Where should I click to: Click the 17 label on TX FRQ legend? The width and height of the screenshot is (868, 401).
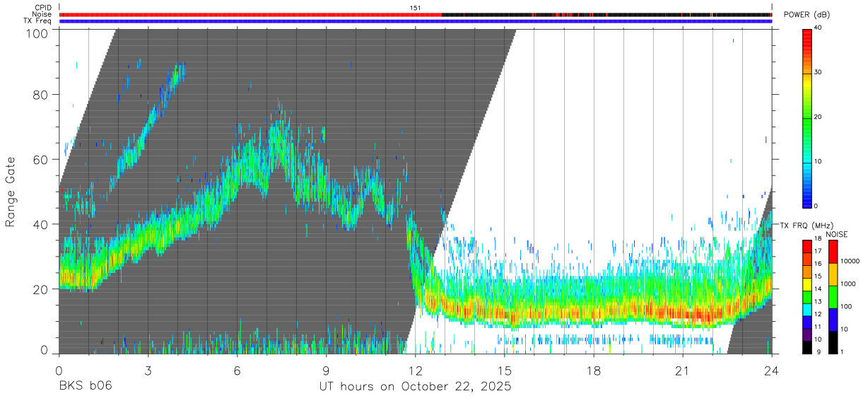click(819, 251)
